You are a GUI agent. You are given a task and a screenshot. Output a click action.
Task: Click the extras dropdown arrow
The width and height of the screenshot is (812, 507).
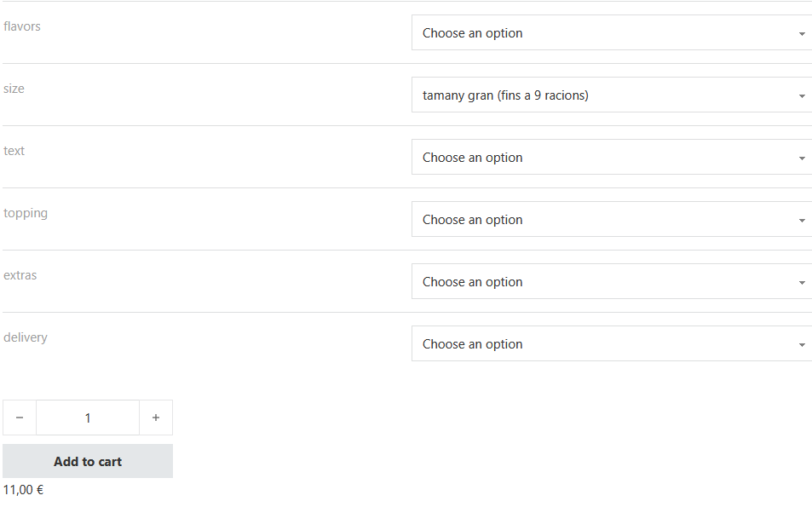(x=802, y=283)
